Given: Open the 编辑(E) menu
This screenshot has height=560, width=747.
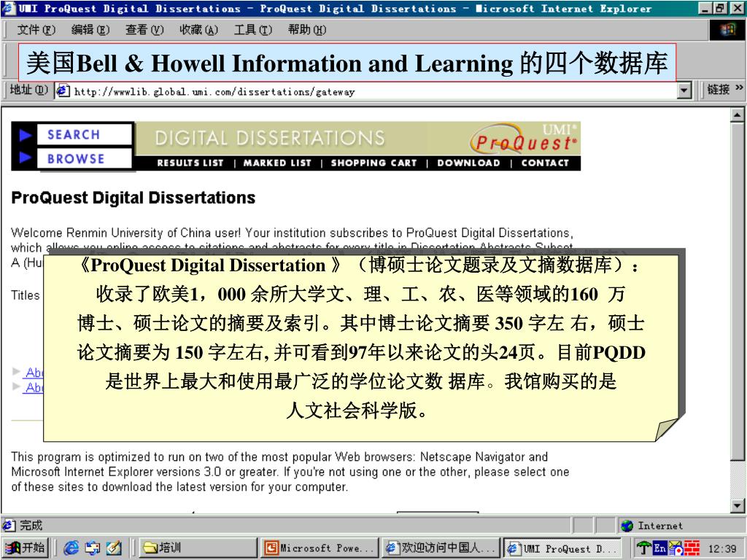Looking at the screenshot, I should point(90,30).
